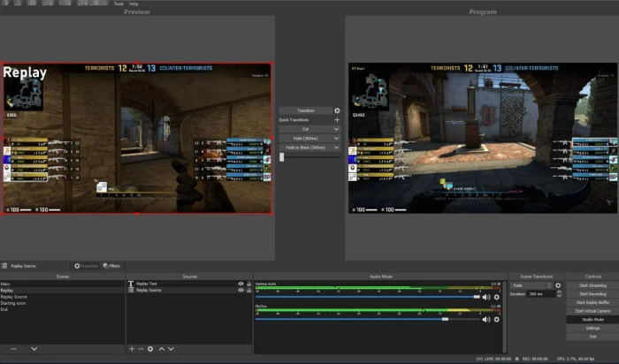Increase transition Duration with up arrow
This screenshot has height=364, width=619.
click(559, 292)
